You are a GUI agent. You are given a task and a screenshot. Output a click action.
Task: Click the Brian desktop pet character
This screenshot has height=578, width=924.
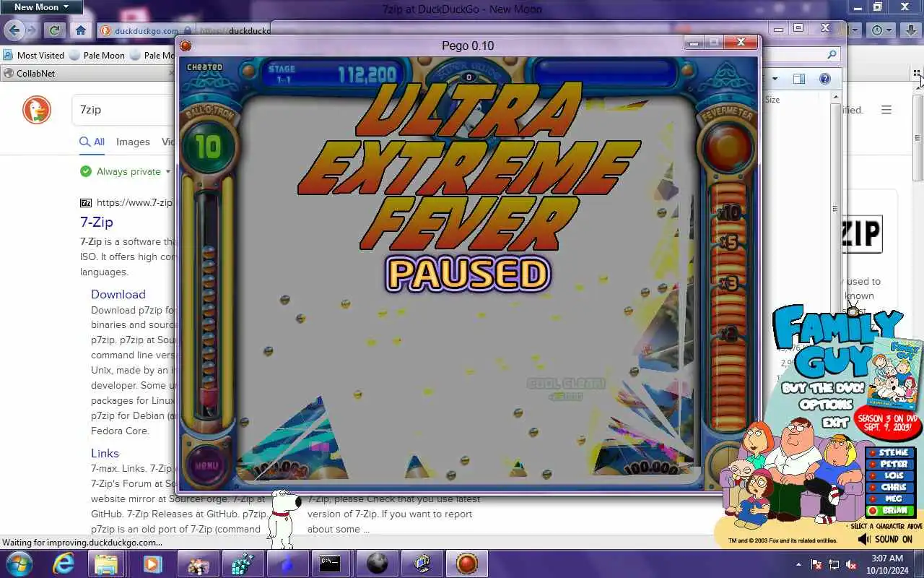[284, 519]
